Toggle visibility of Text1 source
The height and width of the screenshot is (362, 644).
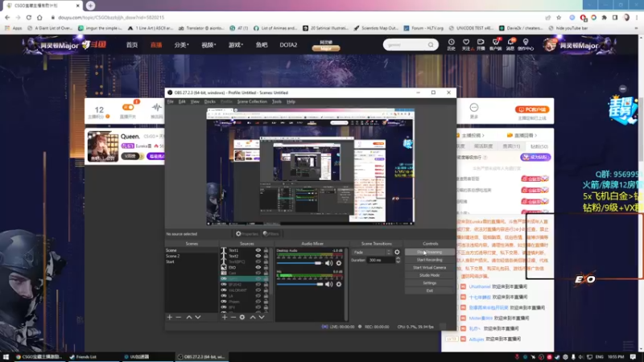(258, 250)
